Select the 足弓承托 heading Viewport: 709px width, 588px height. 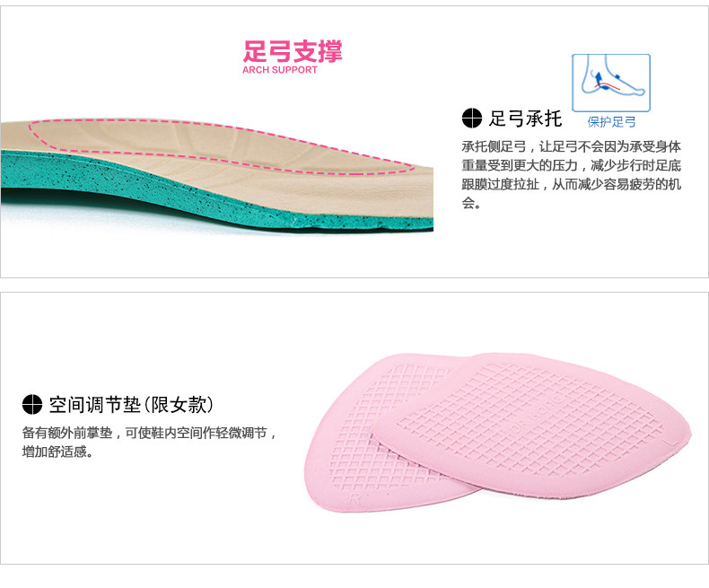tap(525, 118)
